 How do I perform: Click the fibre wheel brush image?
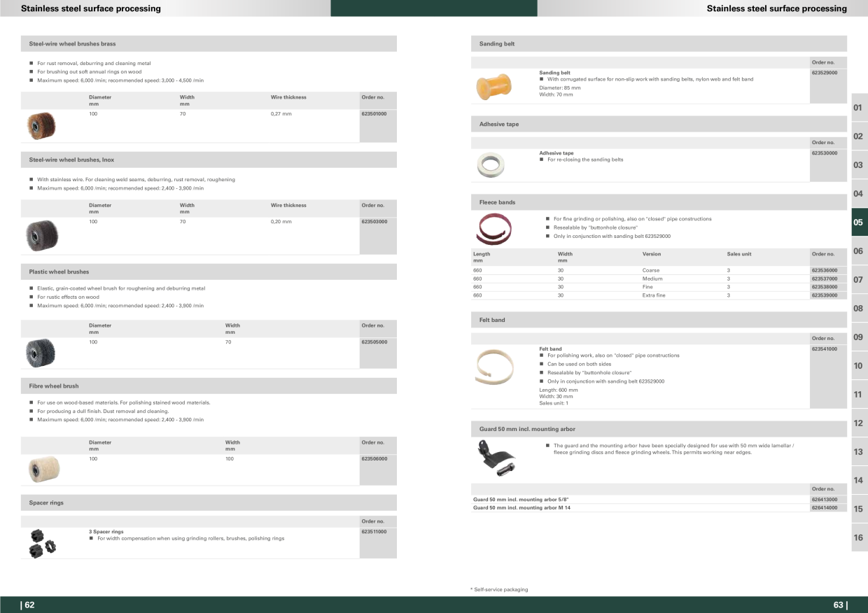43,469
